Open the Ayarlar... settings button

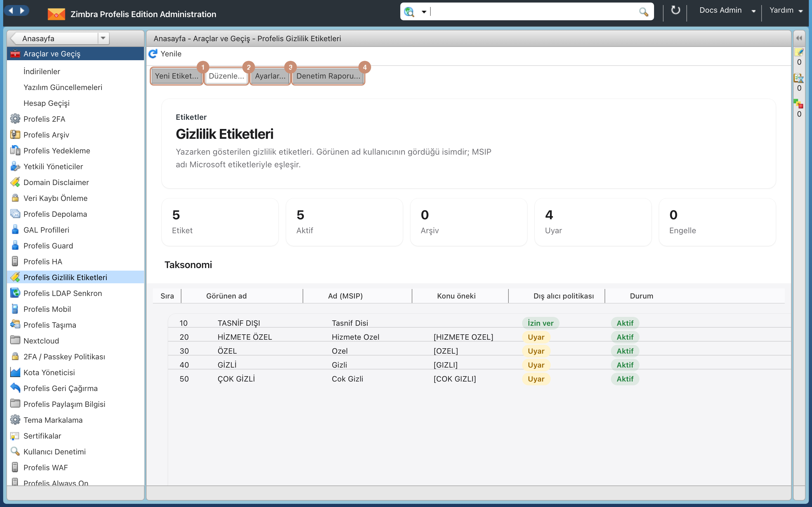point(270,76)
